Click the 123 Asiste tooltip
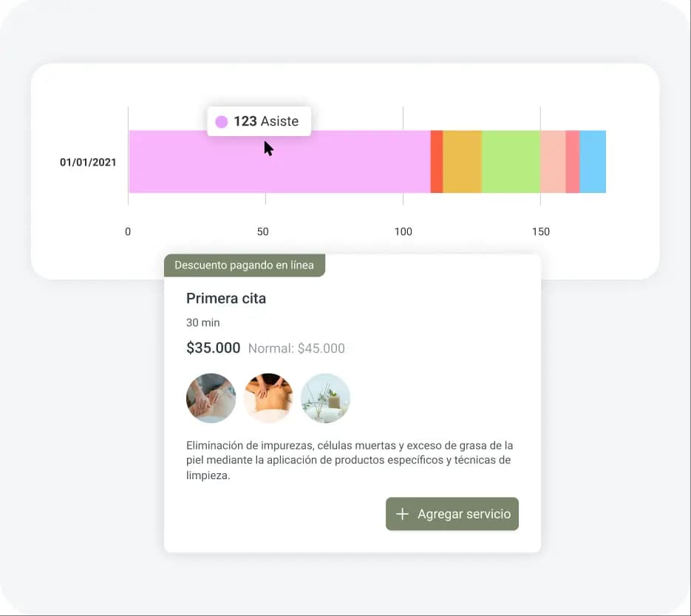 (x=259, y=122)
